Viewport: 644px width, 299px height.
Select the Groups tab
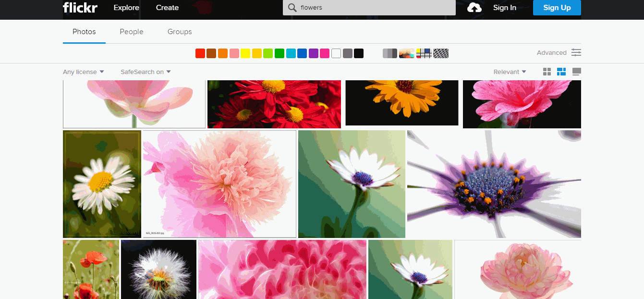(180, 32)
